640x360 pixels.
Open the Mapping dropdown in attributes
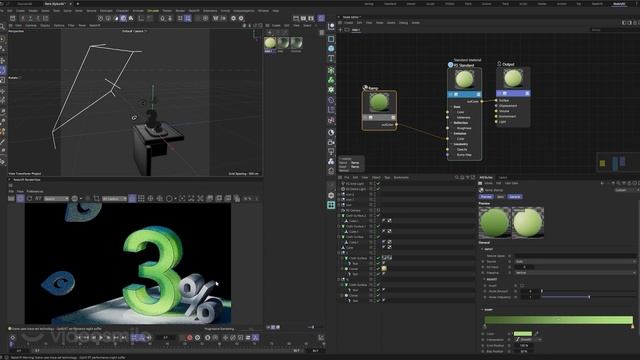[x=575, y=272]
